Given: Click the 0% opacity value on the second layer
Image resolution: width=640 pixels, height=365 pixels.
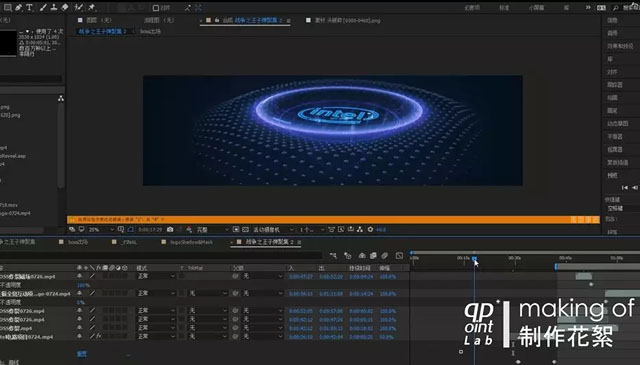Looking at the screenshot, I should (81, 303).
